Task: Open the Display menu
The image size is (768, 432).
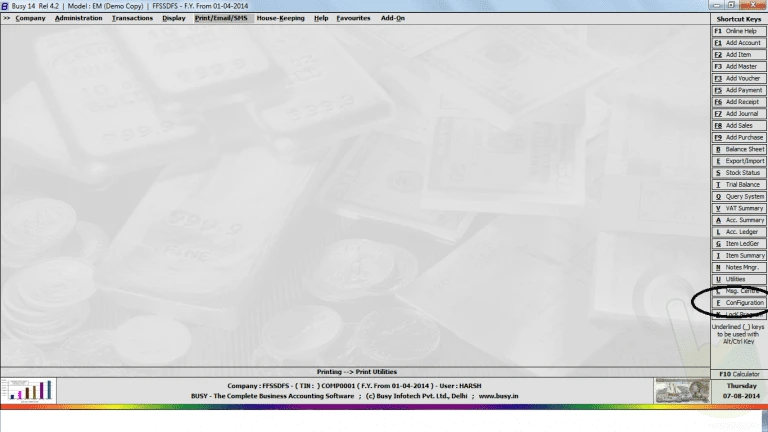Action: (173, 18)
